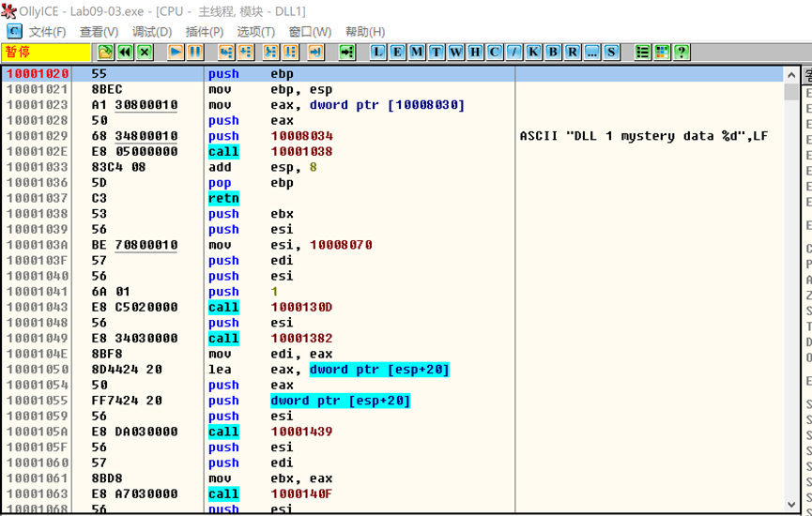Click hex bytes 8D4424 20
This screenshot has height=516, width=812.
(x=127, y=370)
